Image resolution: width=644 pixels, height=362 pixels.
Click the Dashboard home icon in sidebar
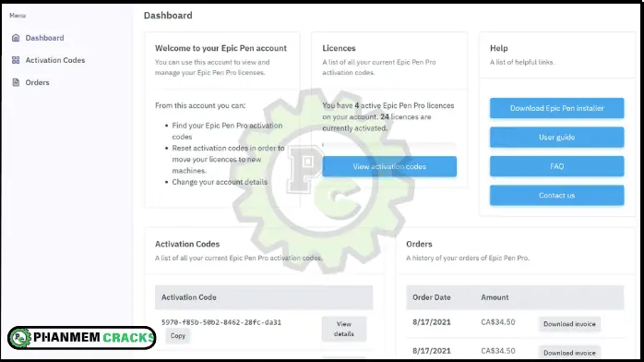pos(16,38)
